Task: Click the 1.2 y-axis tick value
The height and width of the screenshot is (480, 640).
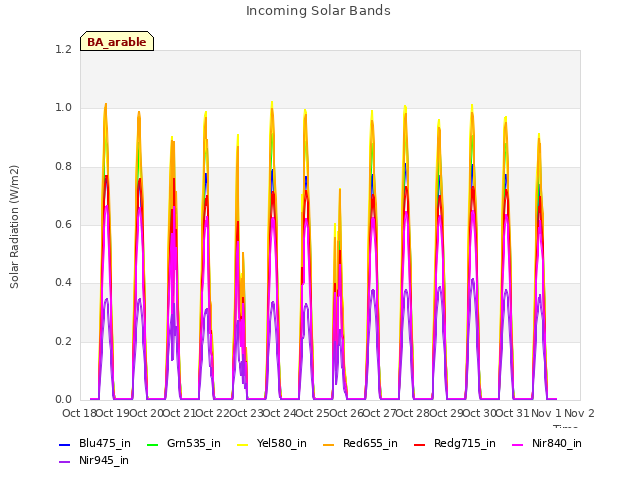Action: 64,49
